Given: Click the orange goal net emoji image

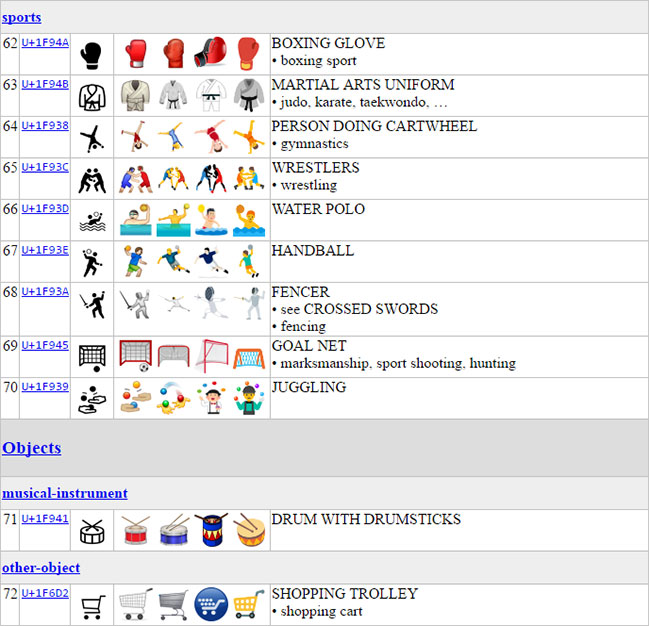Looking at the screenshot, I should 248,356.
